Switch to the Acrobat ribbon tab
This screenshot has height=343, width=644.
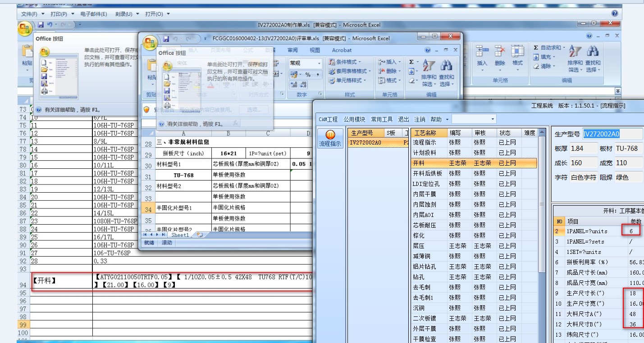[x=342, y=50]
